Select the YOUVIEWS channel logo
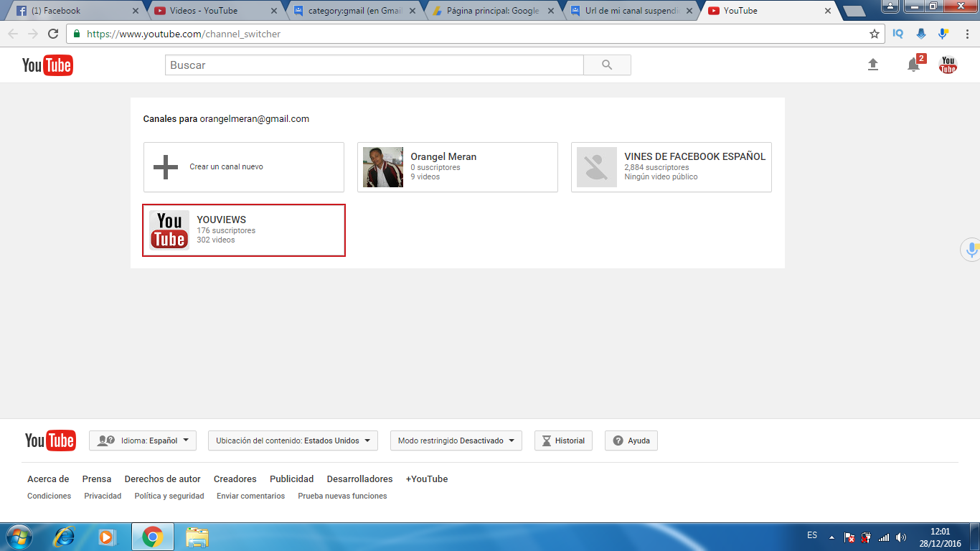The height and width of the screenshot is (551, 980). (169, 230)
